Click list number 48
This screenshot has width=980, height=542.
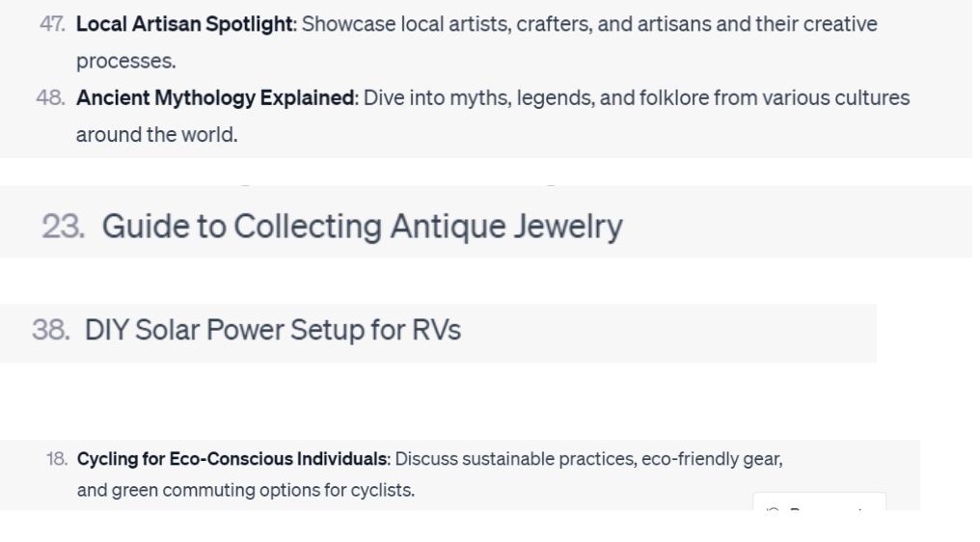[50, 98]
